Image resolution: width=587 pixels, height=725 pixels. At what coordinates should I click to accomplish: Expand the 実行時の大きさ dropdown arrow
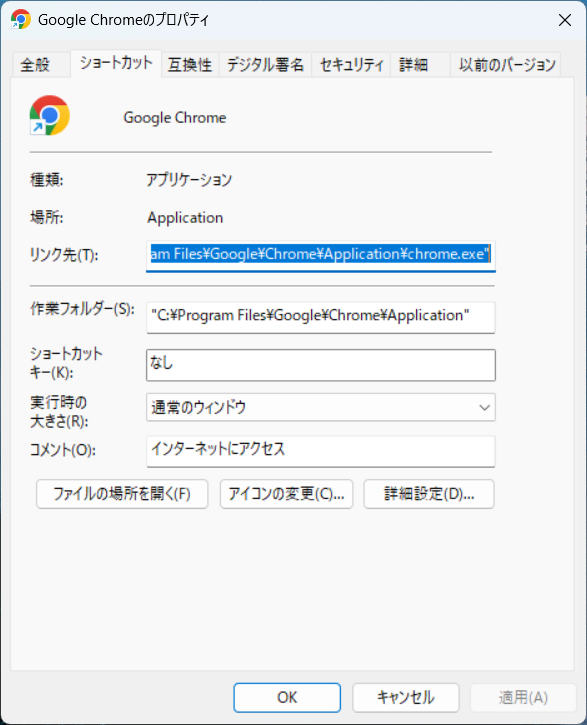484,407
